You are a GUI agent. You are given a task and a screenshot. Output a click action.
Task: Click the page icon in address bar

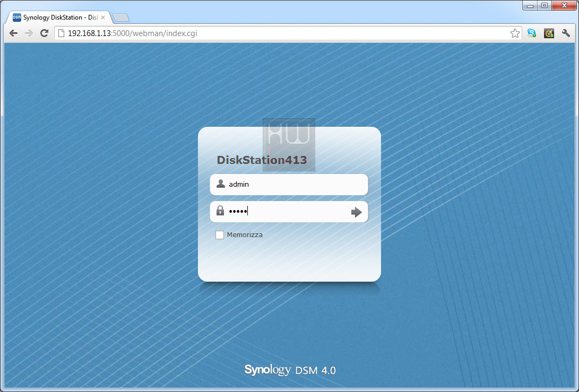tap(62, 33)
